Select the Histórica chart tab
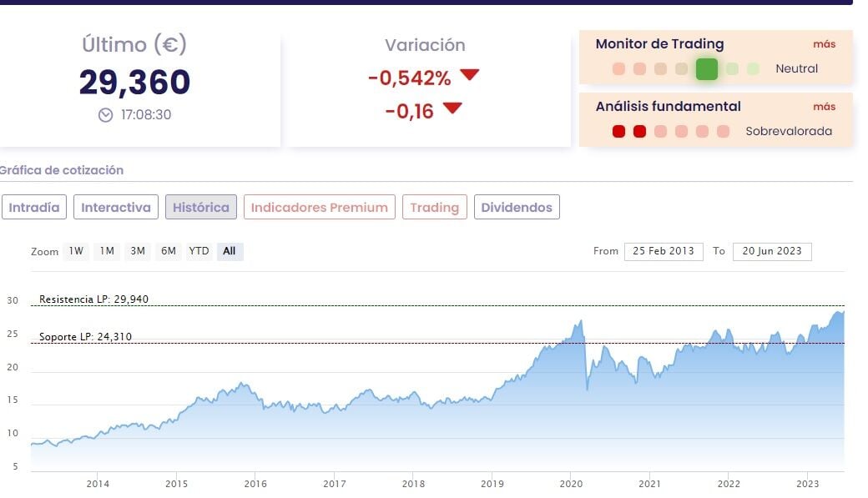Screen dimensions: 868x498 point(200,208)
